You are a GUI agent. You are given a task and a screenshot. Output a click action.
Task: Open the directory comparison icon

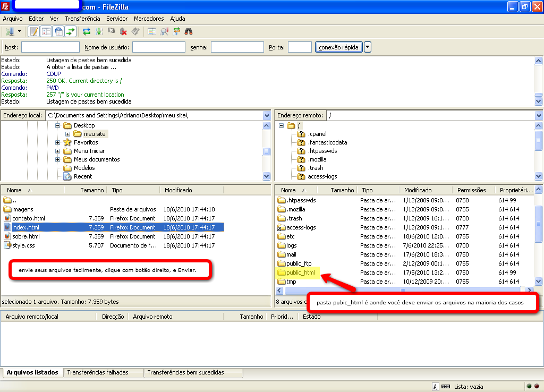(151, 31)
